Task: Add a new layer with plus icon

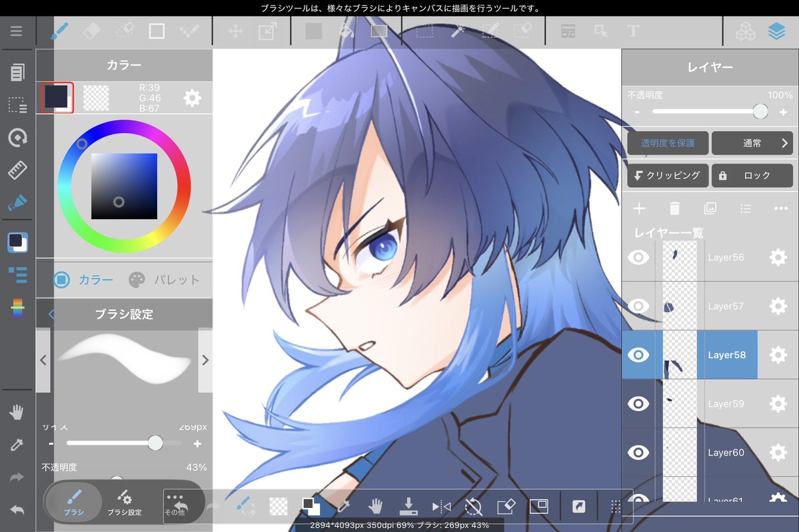Action: click(639, 208)
